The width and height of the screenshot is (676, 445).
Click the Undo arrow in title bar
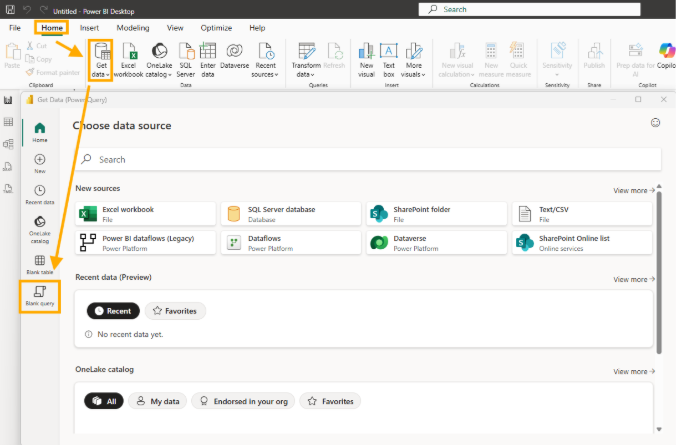click(27, 9)
